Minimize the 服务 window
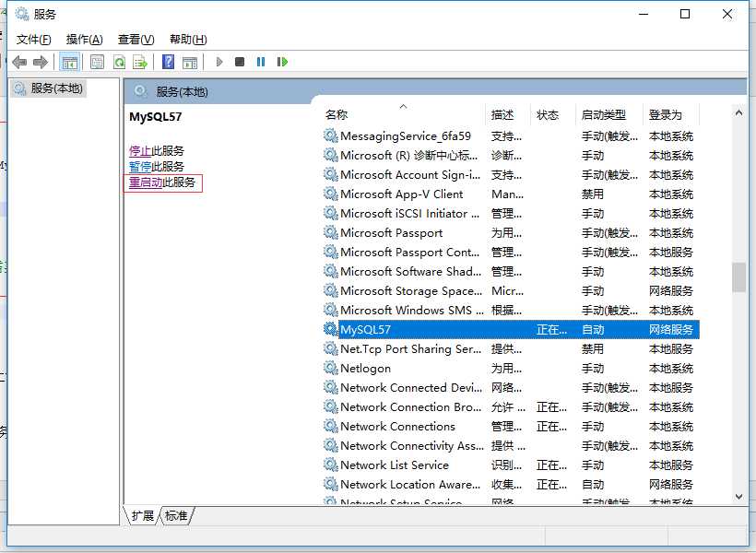Screen dimensions: 756x553 [644, 14]
